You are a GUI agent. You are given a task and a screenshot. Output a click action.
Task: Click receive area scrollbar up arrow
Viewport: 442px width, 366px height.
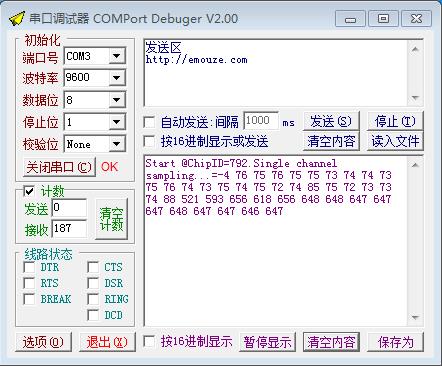415,165
